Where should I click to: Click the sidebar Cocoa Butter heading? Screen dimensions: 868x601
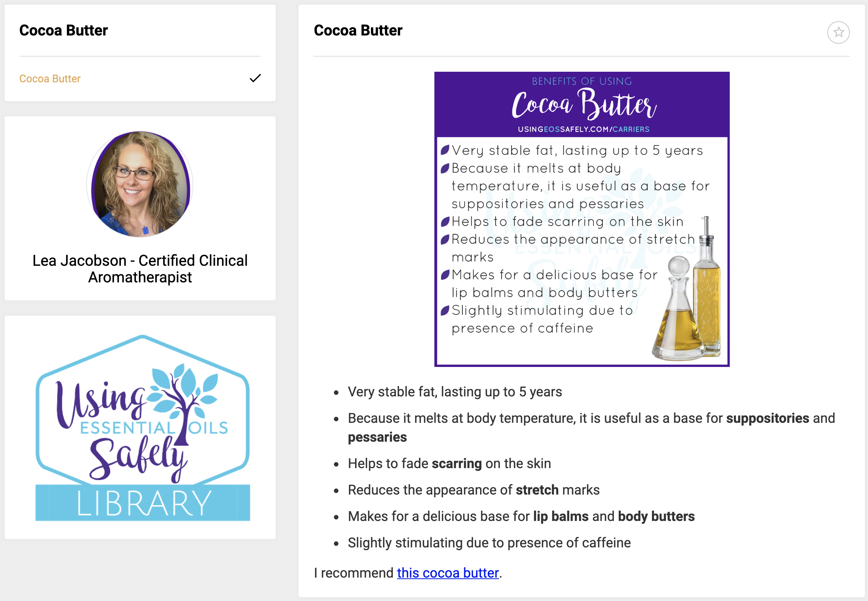click(x=63, y=30)
